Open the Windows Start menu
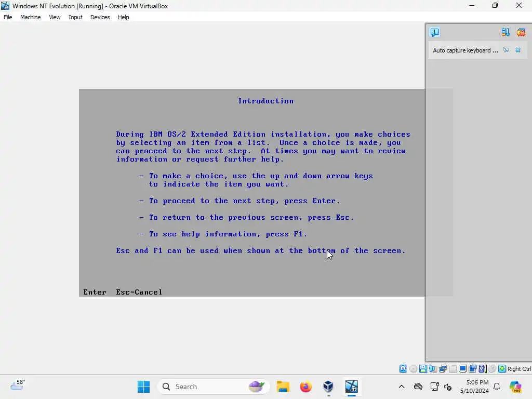 [143, 387]
